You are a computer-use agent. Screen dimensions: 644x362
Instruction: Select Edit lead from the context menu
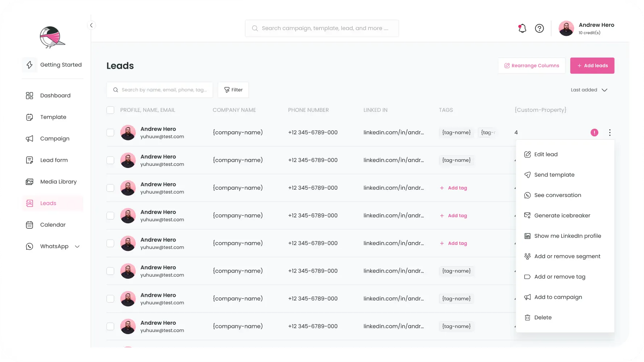pos(565,154)
